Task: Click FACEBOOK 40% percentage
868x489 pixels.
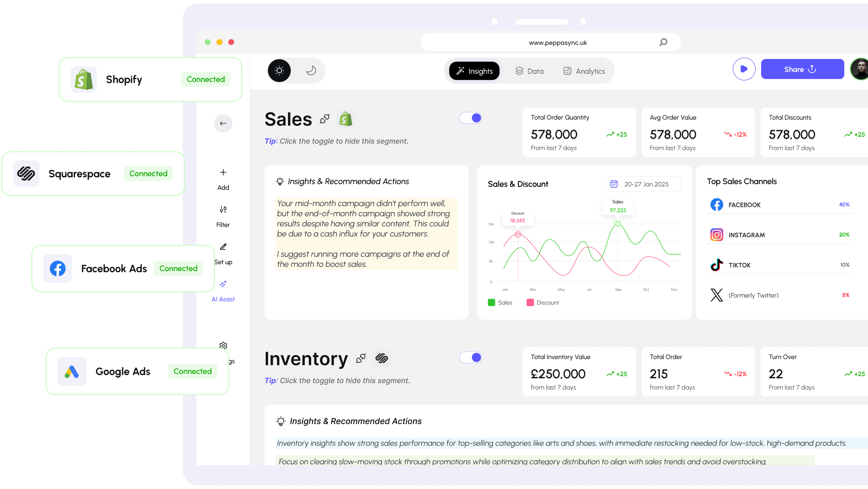Action: coord(844,204)
